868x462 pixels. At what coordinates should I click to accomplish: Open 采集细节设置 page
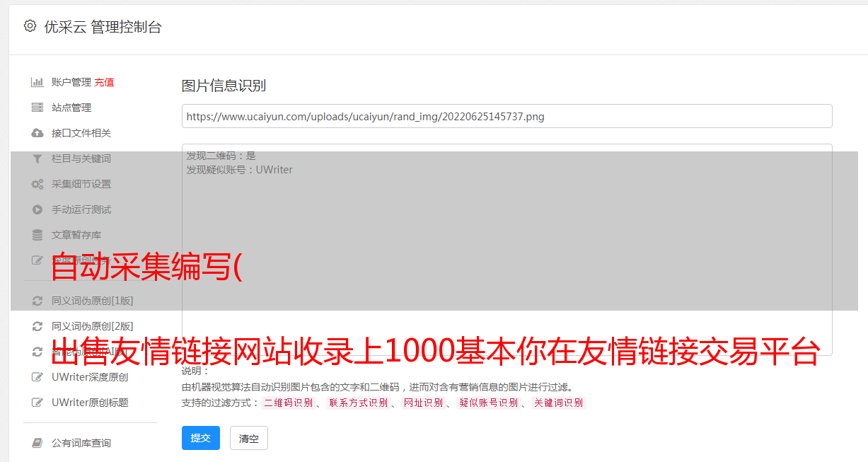coord(81,184)
